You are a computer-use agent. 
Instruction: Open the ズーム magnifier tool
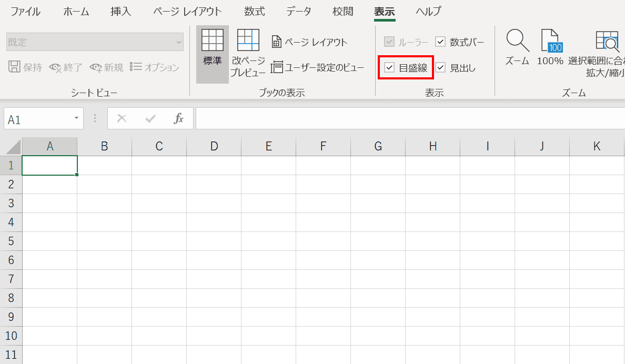[517, 47]
